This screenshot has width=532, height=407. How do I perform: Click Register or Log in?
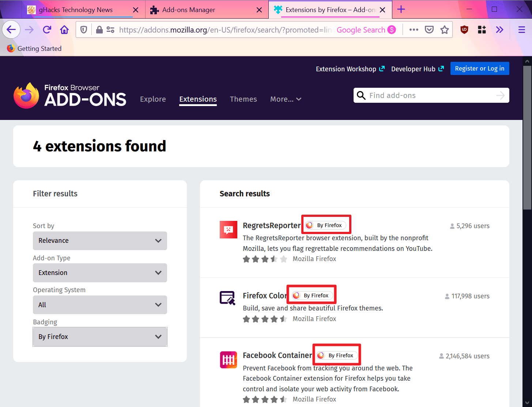[x=480, y=68]
